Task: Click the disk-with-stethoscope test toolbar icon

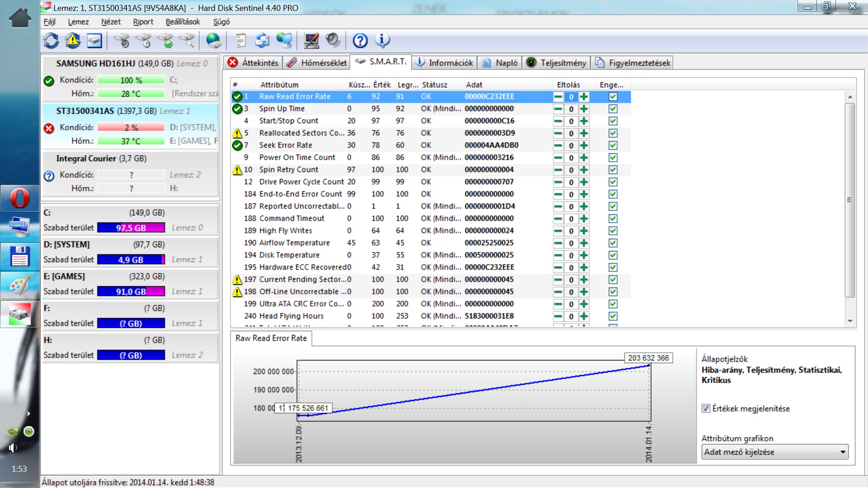Action: point(122,41)
